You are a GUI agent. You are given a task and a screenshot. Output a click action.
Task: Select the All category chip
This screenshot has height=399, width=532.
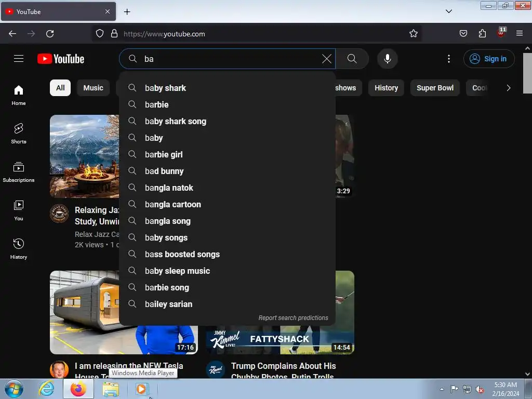60,88
